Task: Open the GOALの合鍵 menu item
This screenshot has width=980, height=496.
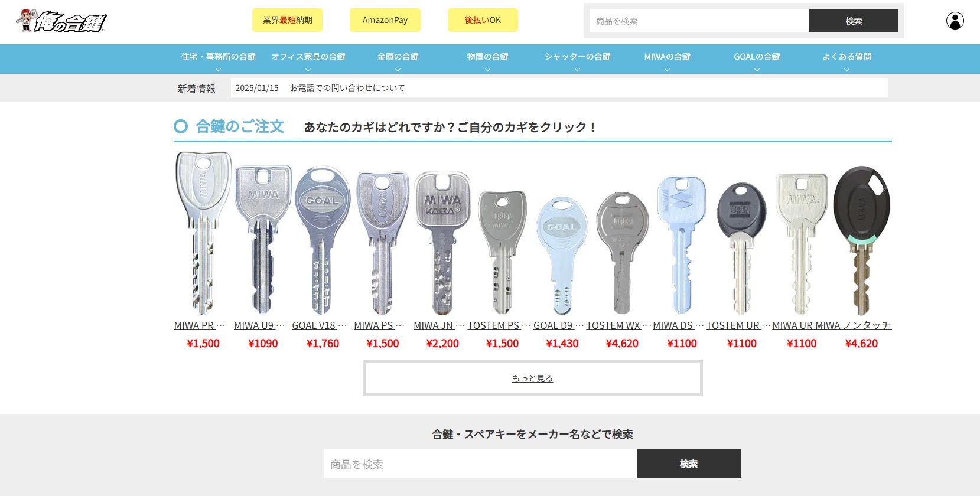Action: point(757,59)
